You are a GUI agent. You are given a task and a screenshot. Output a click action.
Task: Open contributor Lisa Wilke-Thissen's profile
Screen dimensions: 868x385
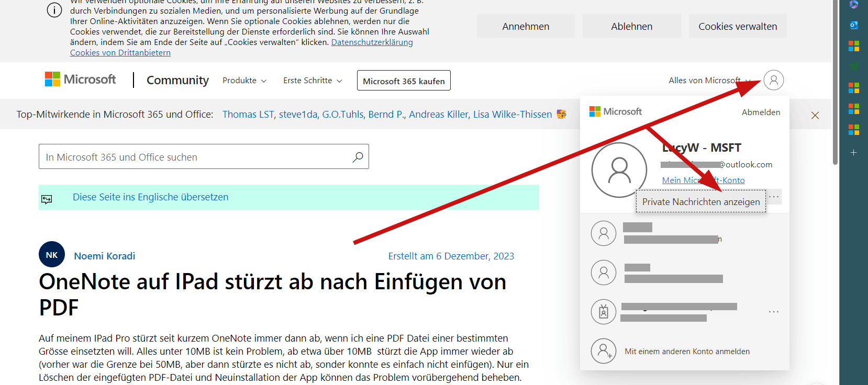point(513,114)
